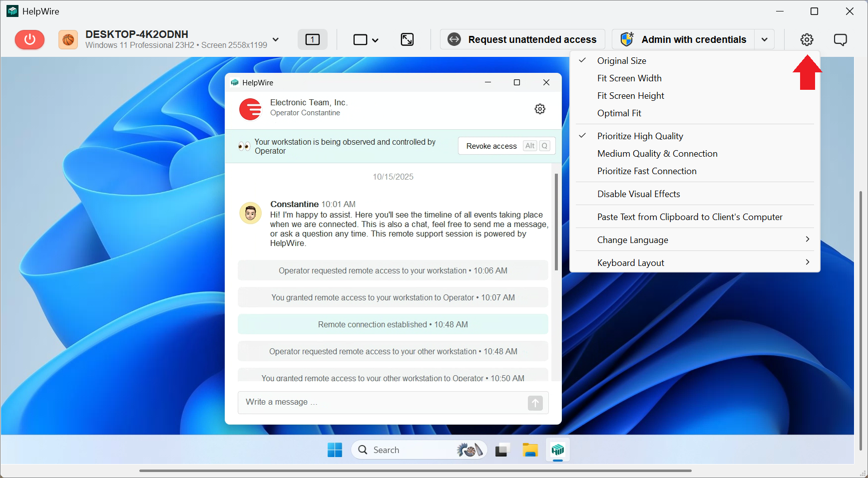This screenshot has width=868, height=478.
Task: Select the Fit Screen Width option
Action: pyautogui.click(x=629, y=78)
